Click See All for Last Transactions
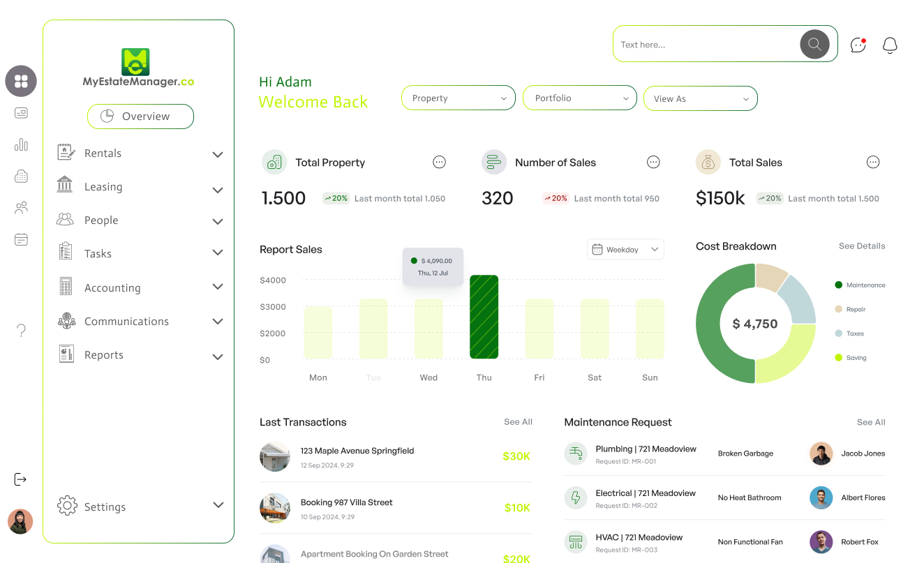The image size is (924, 563). tap(518, 422)
